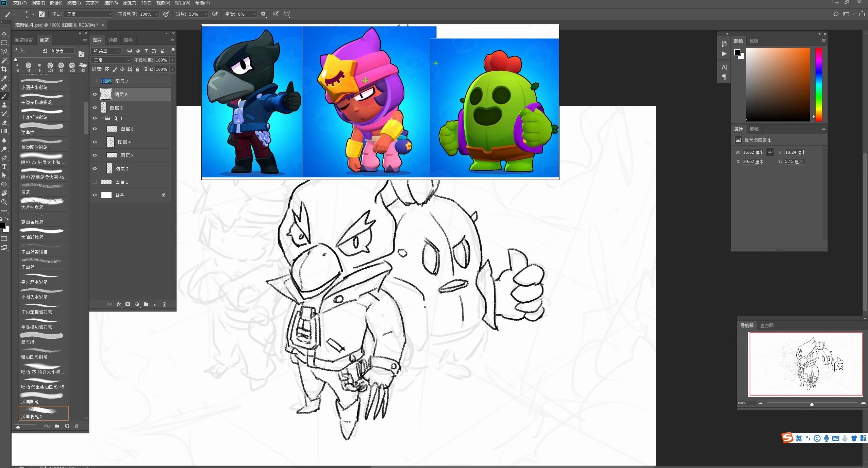Image resolution: width=868 pixels, height=468 pixels.
Task: Select the Lasso tool in the toolbox
Action: 4,52
